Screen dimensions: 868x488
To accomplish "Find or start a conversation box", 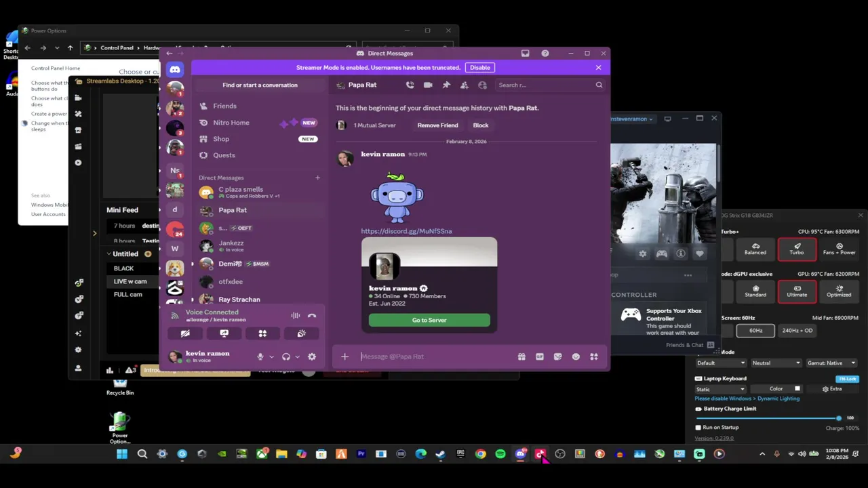I will tap(260, 85).
